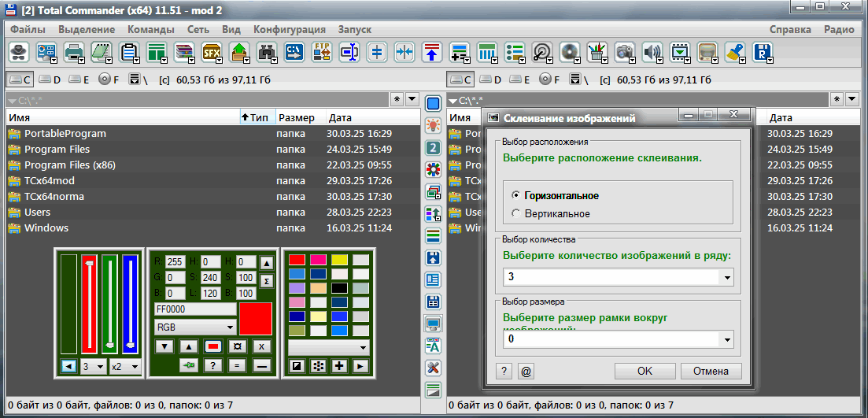Click the FTP connection toolbar icon
868x418 pixels.
(322, 52)
